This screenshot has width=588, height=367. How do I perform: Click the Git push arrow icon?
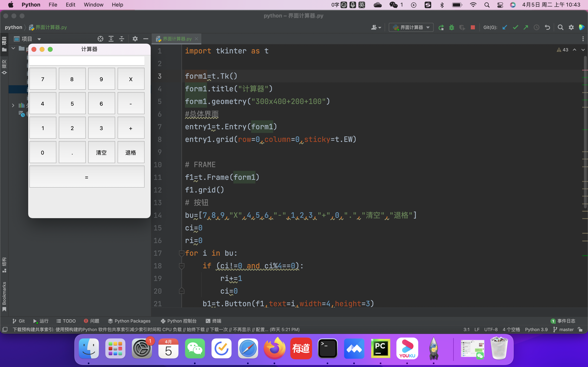click(526, 28)
